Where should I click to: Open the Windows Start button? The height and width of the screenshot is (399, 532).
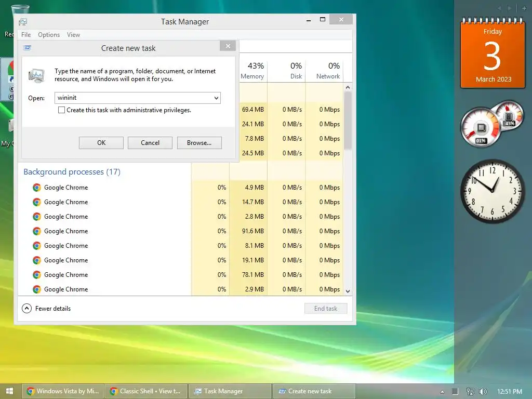[x=9, y=391]
